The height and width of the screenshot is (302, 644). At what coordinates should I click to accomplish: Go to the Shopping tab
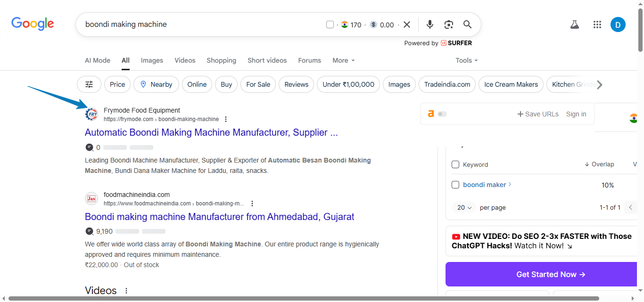[221, 60]
